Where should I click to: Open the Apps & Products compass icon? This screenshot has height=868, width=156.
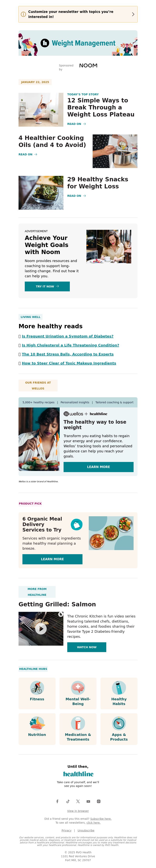tap(119, 723)
